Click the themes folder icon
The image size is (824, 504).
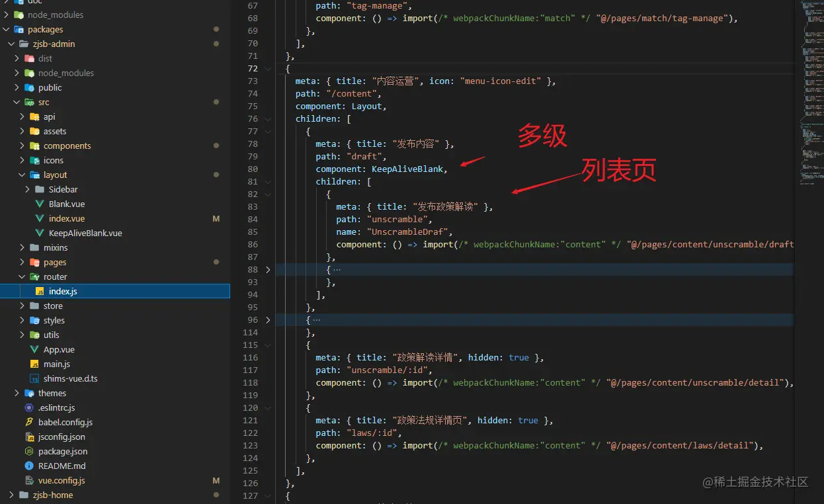click(x=29, y=393)
